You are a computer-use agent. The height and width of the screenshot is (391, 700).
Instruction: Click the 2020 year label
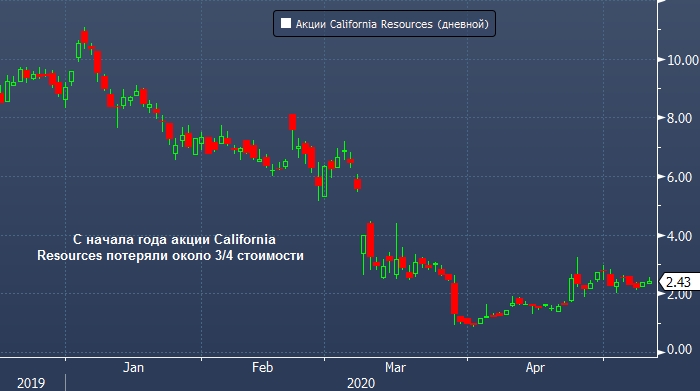[361, 383]
